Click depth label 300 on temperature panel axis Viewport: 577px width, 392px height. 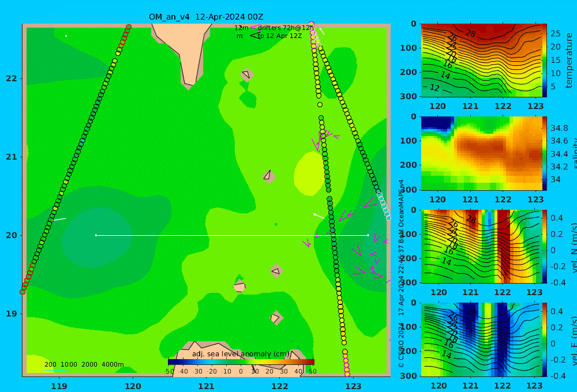(409, 96)
